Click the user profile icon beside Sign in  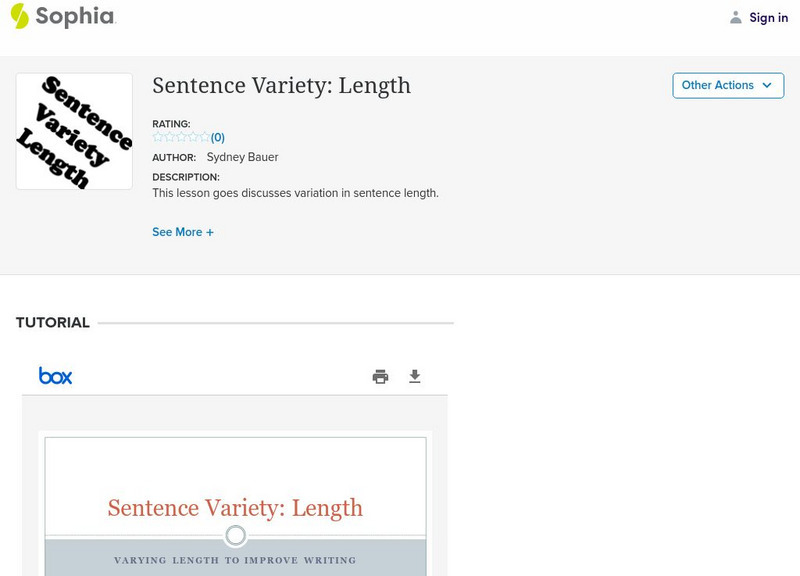736,18
